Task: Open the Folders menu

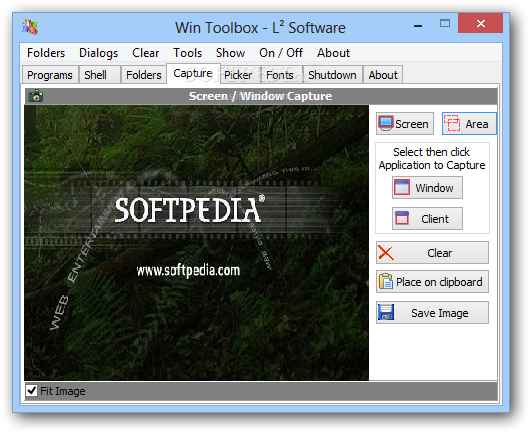Action: tap(46, 53)
